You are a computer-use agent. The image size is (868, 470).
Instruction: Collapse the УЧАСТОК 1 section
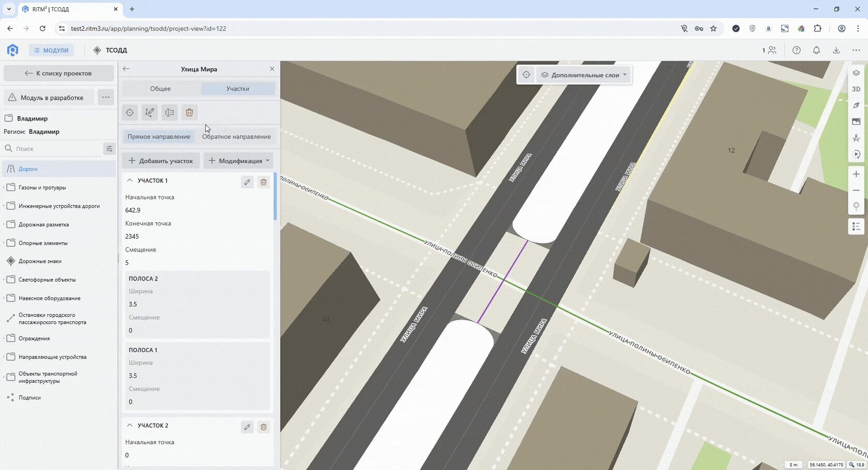click(x=130, y=181)
